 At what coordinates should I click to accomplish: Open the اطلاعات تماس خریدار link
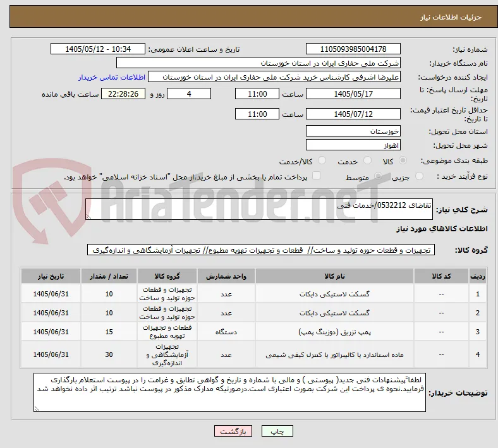tap(112, 77)
